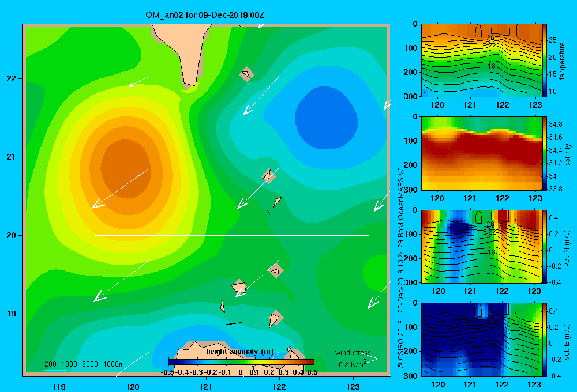Open the temperature cross-section panel
The height and width of the screenshot is (392, 577).
[481, 61]
